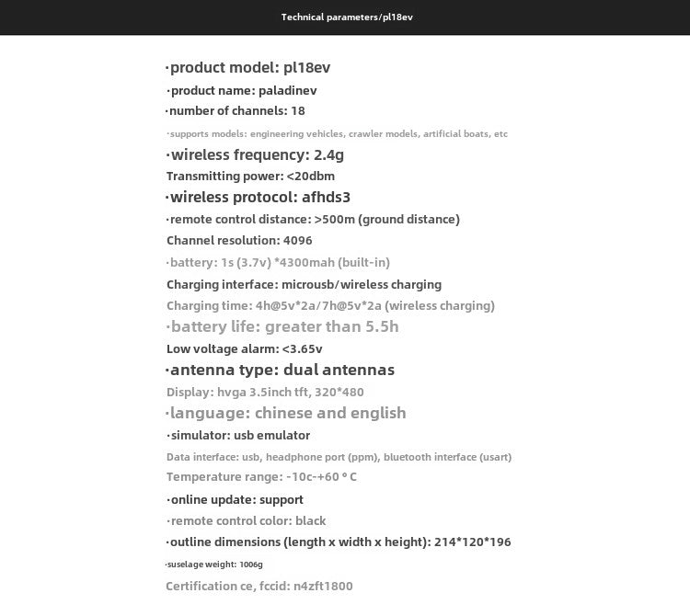Click the battery 4300mah specification line
The height and width of the screenshot is (616, 690).
[280, 262]
